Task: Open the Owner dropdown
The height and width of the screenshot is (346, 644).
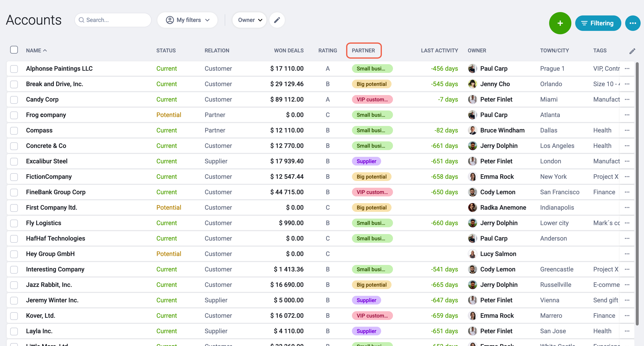Action: click(x=249, y=20)
